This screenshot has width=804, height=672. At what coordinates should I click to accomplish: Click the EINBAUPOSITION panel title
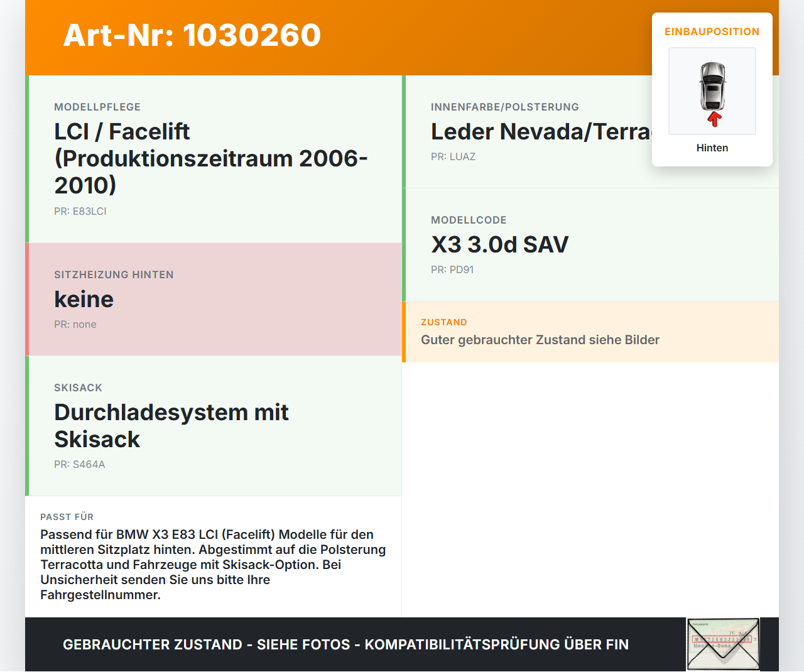[712, 32]
